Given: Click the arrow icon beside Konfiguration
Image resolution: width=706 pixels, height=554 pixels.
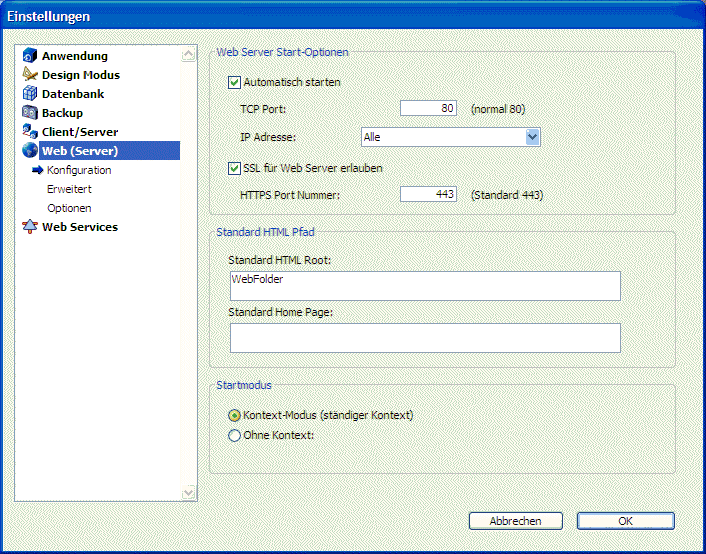Looking at the screenshot, I should pyautogui.click(x=38, y=170).
